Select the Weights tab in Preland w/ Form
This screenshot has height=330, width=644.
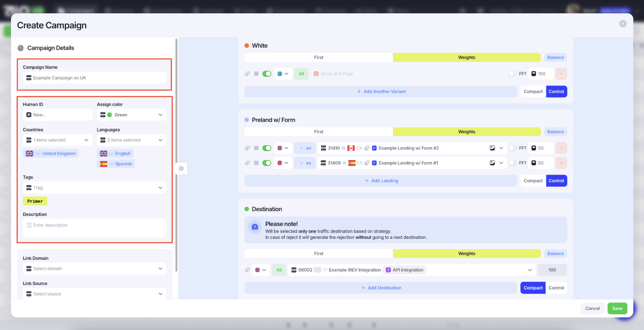[466, 132]
